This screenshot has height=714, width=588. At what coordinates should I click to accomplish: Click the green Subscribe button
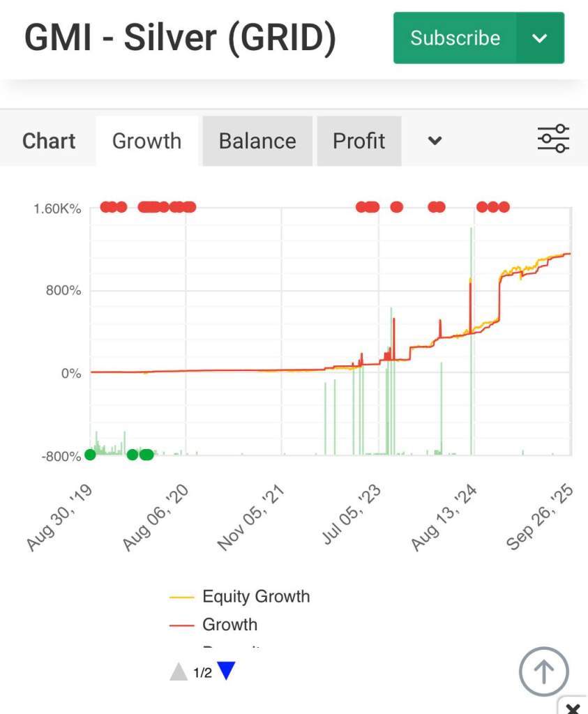455,38
